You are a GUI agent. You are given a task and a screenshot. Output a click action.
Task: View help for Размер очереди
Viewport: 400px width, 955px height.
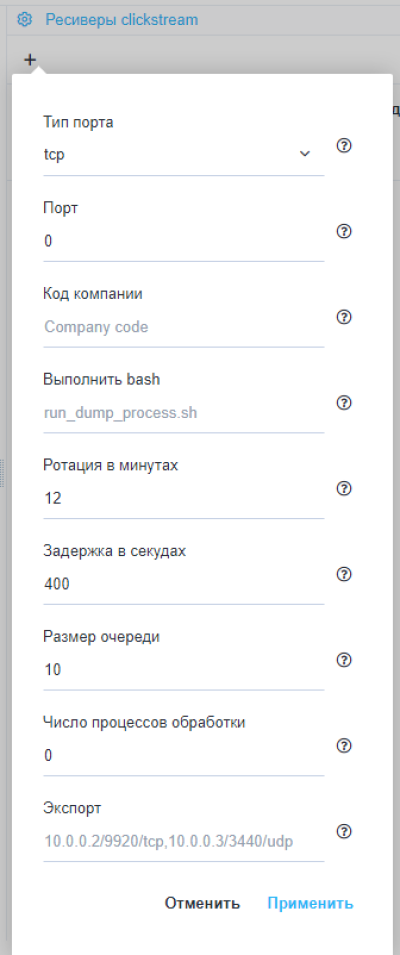pyautogui.click(x=344, y=660)
